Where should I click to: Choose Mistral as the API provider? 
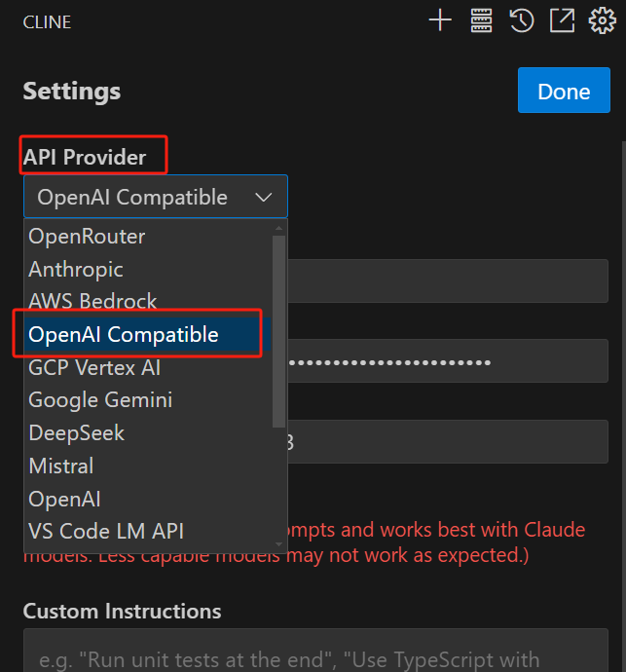61,467
